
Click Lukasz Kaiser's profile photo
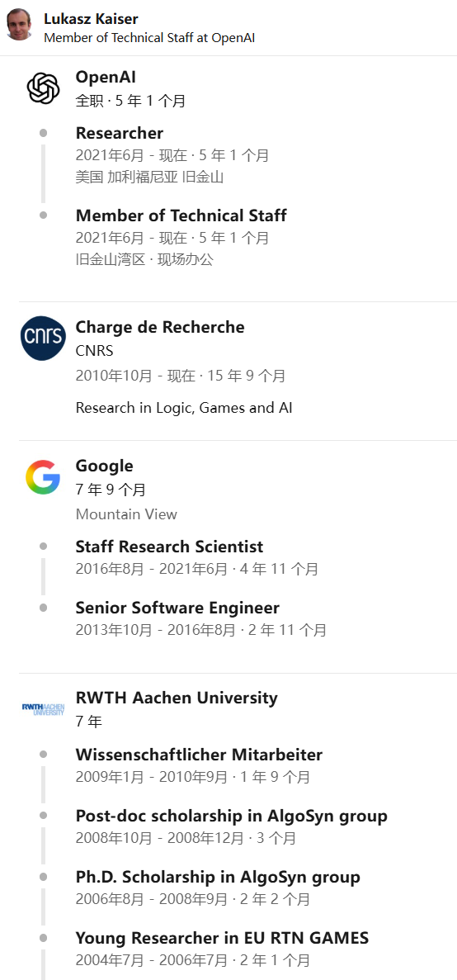point(19,25)
